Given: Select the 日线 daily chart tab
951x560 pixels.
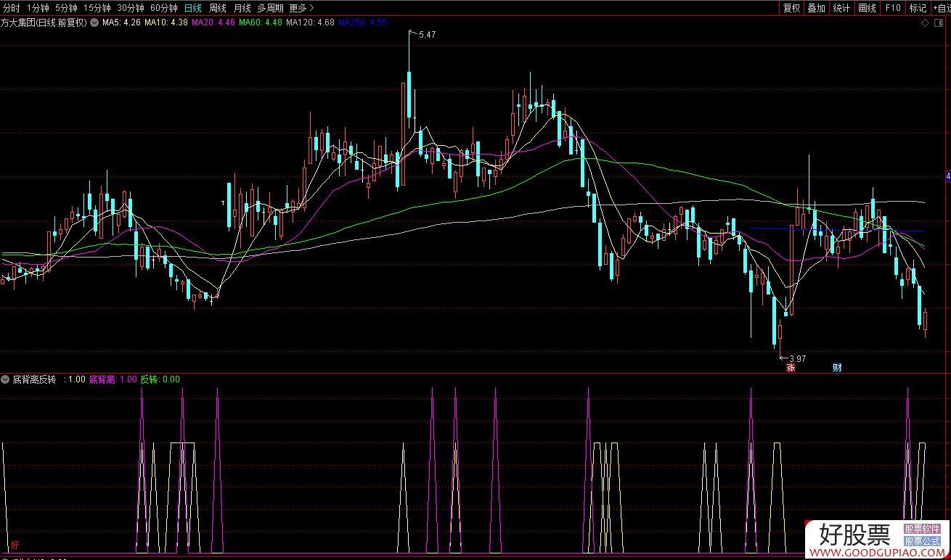Looking at the screenshot, I should coord(193,8).
